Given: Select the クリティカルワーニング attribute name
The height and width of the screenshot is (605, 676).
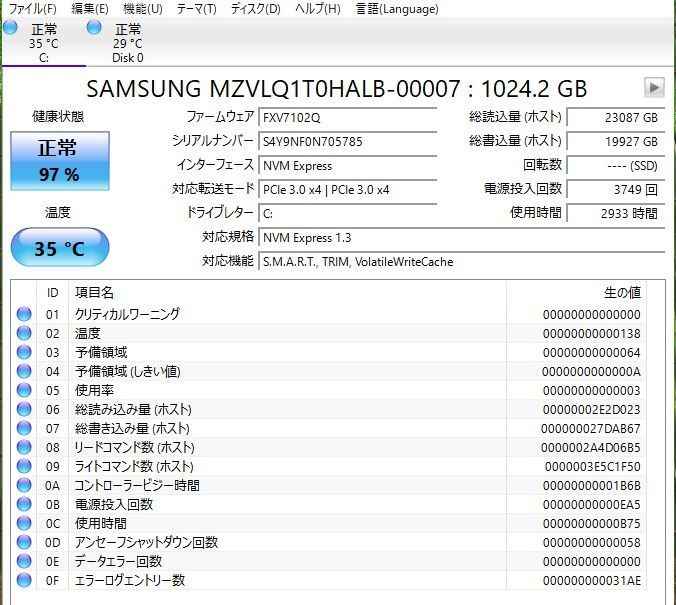Looking at the screenshot, I should tap(127, 314).
